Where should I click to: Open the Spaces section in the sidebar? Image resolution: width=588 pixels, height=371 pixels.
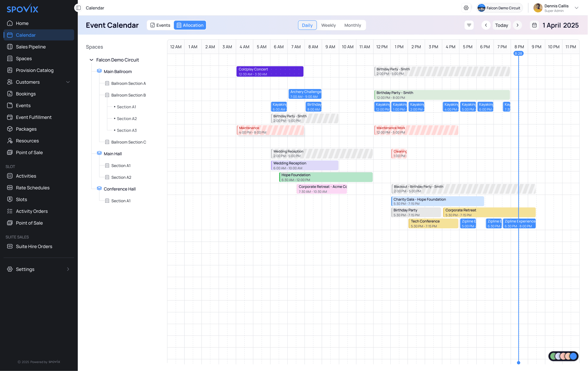24,58
